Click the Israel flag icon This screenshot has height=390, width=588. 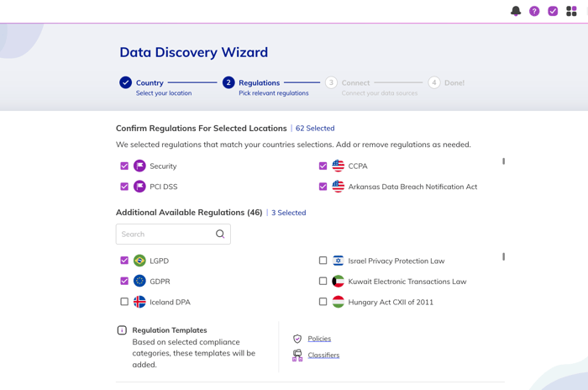point(338,260)
